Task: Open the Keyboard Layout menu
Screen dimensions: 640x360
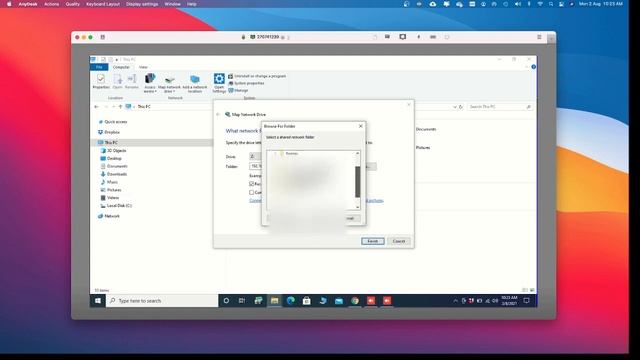Action: click(103, 4)
